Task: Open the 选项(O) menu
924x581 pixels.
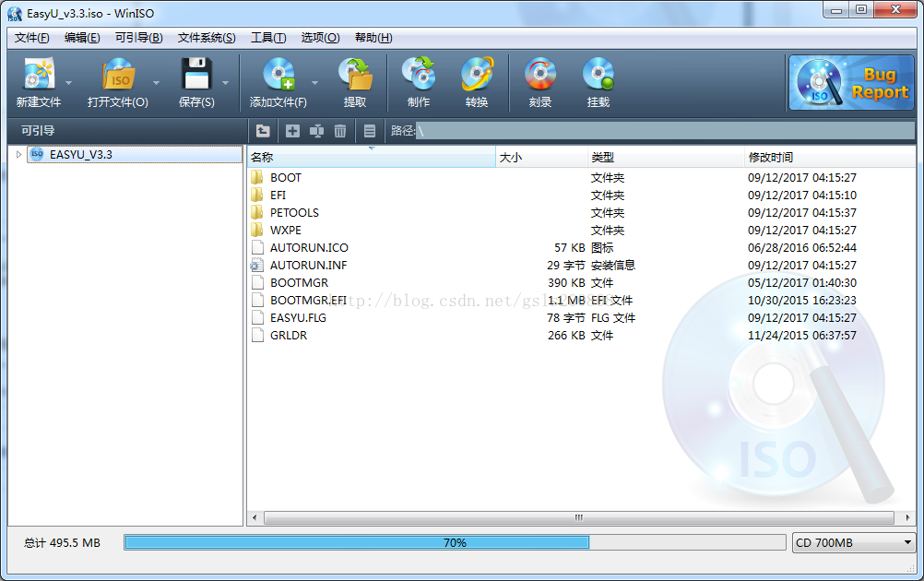Action: pyautogui.click(x=320, y=38)
